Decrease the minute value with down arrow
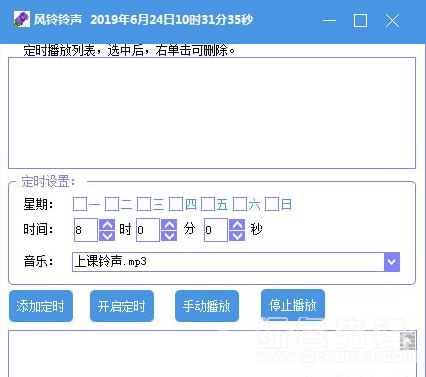Screen dimensions: 426x377 (169, 236)
